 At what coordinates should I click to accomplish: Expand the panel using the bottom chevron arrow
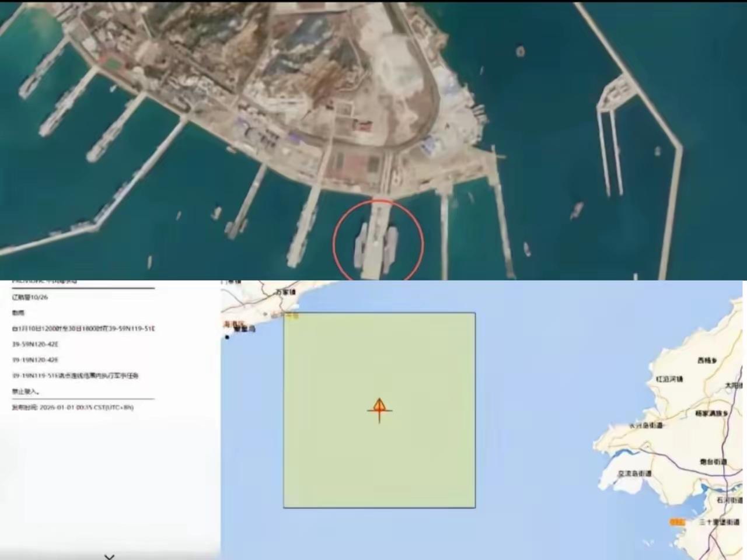109,556
